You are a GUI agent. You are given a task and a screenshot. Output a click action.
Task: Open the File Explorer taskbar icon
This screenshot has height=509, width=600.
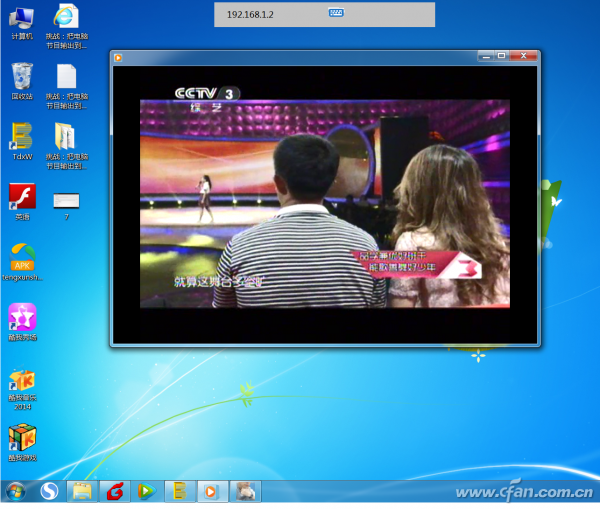click(x=82, y=491)
